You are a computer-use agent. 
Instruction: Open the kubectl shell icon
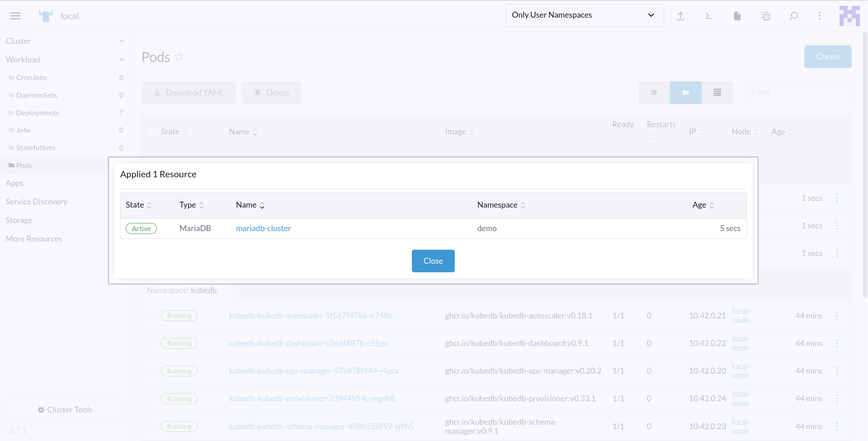[709, 16]
